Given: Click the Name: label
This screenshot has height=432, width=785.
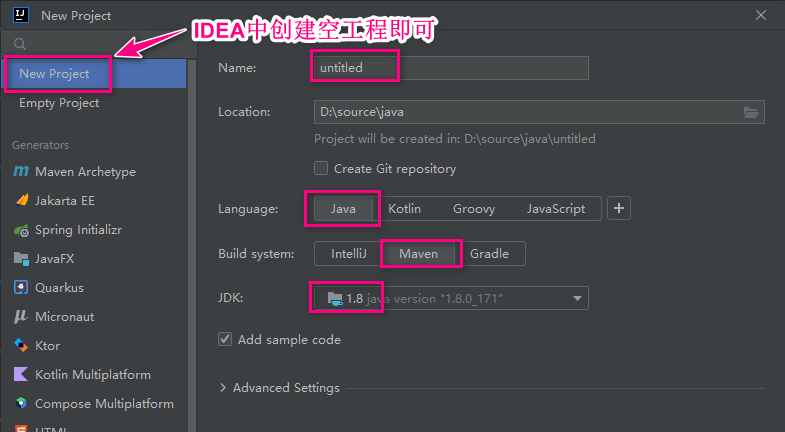Looking at the screenshot, I should [x=237, y=68].
